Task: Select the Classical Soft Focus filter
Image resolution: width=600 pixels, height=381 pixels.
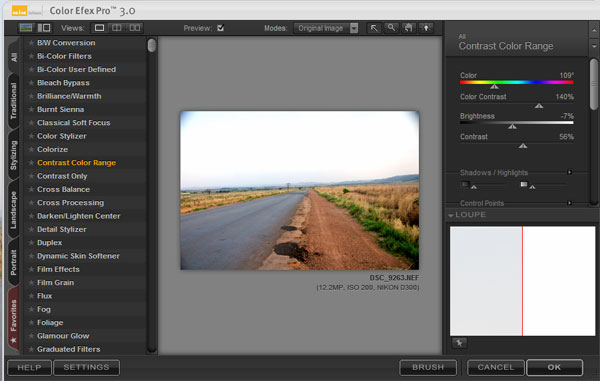Action: tap(73, 123)
